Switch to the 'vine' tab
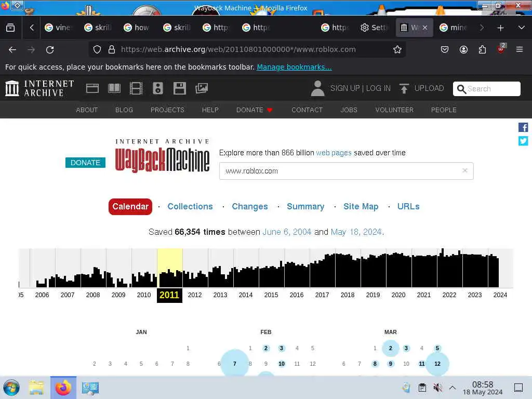 [x=57, y=28]
